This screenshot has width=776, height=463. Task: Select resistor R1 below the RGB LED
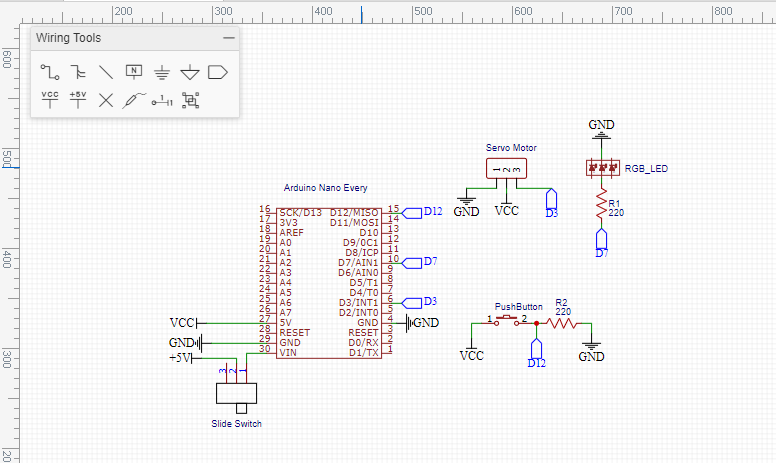(x=601, y=203)
